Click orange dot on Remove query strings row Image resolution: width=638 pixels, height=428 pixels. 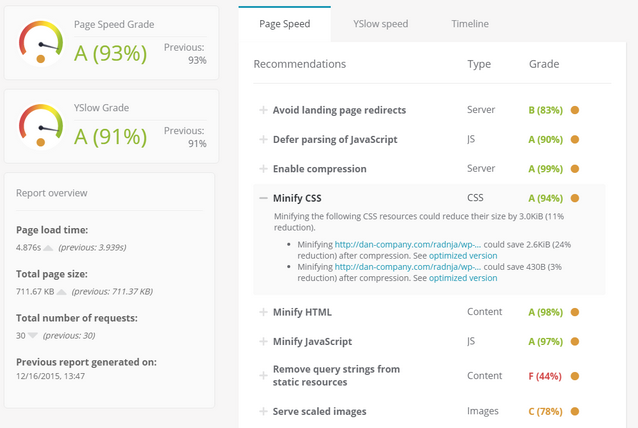point(575,375)
